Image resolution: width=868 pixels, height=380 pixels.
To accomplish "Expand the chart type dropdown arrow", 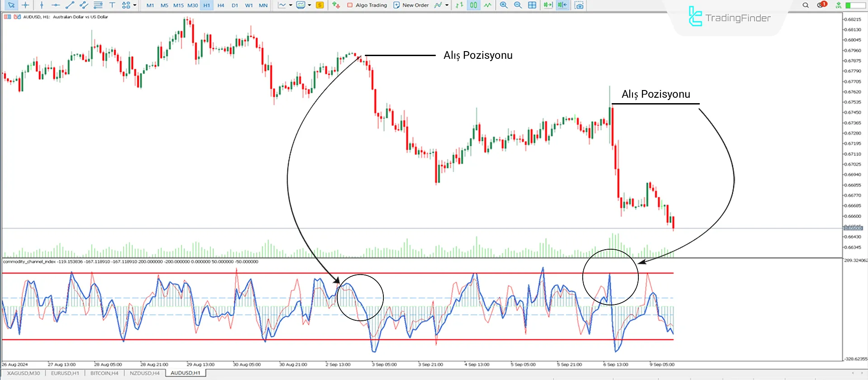I will pos(291,5).
